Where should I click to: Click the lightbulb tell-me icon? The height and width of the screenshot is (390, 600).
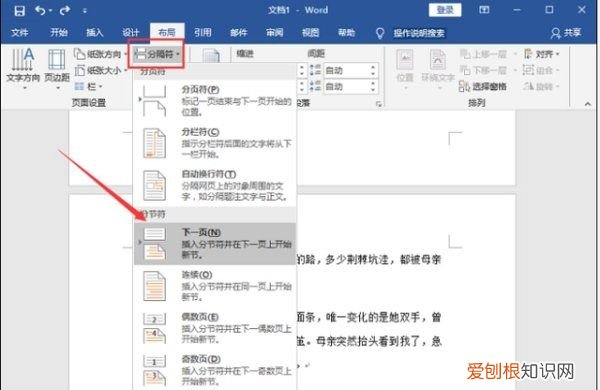[380, 34]
